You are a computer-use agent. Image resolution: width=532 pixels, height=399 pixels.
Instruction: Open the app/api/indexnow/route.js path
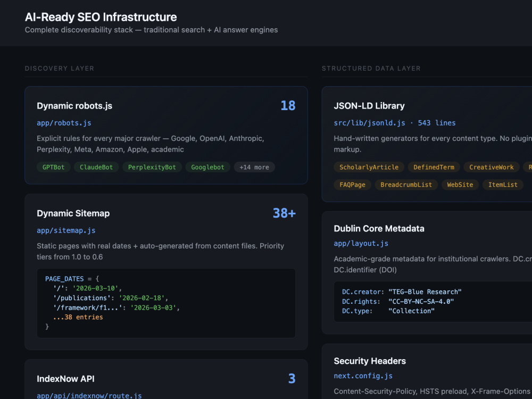pos(89,395)
